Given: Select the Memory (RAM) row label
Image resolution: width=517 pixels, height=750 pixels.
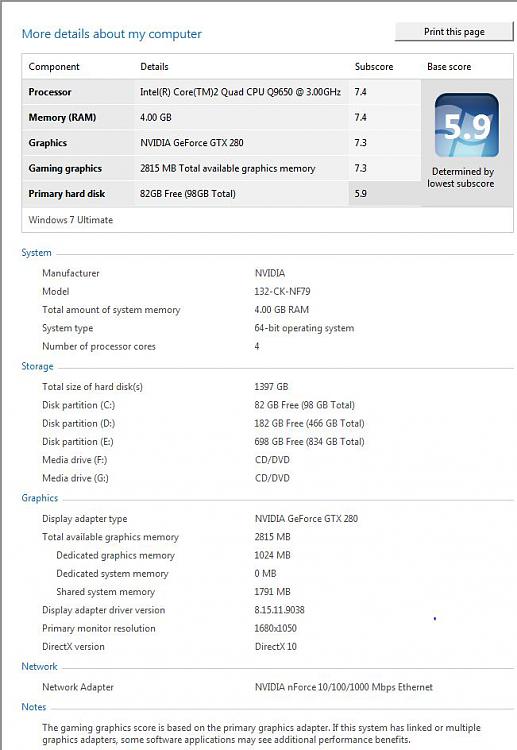Looking at the screenshot, I should (62, 117).
